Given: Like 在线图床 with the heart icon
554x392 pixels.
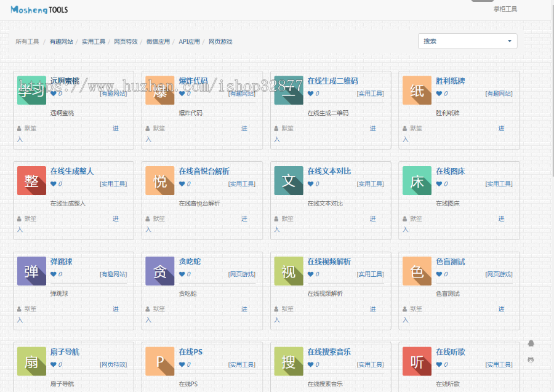Looking at the screenshot, I should tap(439, 183).
